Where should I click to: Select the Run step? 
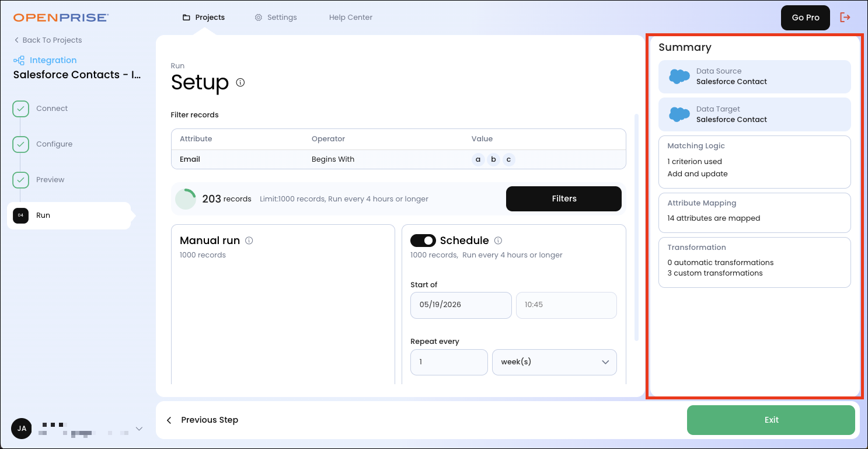coord(69,215)
